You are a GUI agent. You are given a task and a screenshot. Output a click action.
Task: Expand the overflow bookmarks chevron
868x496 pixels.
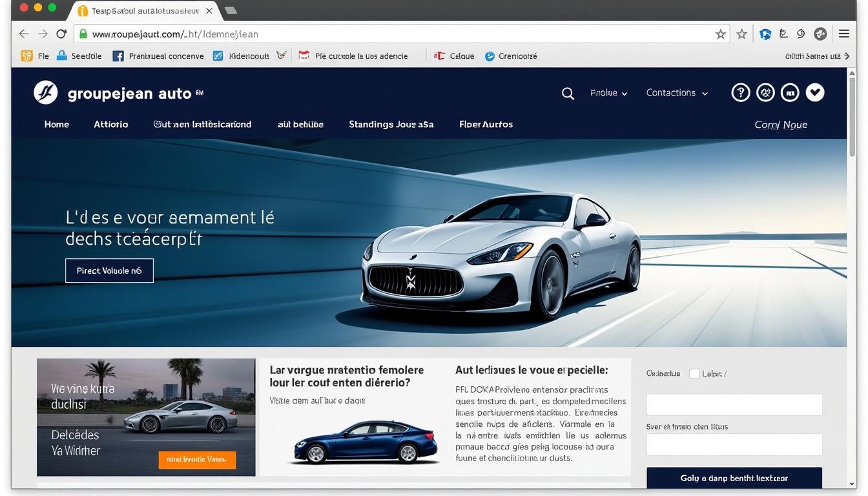(x=849, y=56)
